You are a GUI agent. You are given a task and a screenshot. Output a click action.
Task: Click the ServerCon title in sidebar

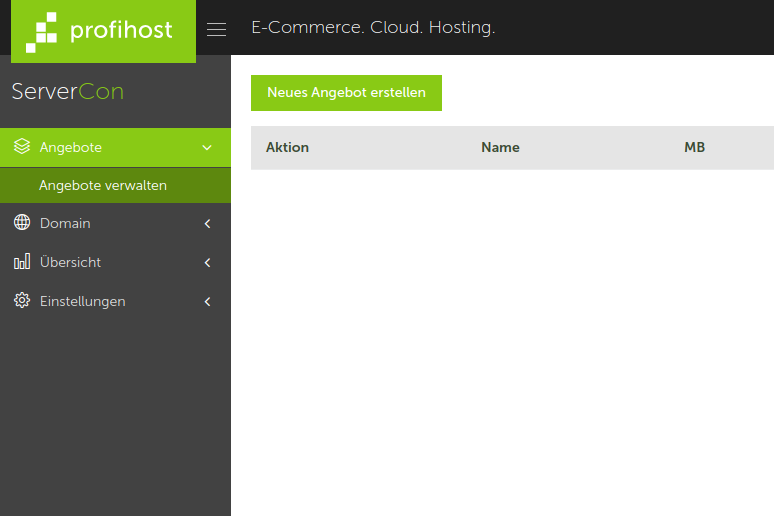tap(68, 92)
